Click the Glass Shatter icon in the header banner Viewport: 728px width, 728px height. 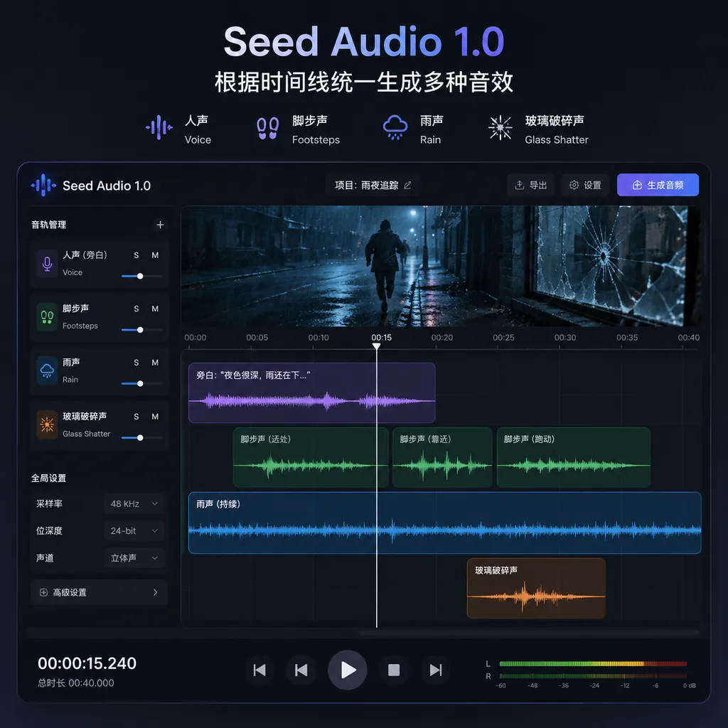[x=500, y=128]
